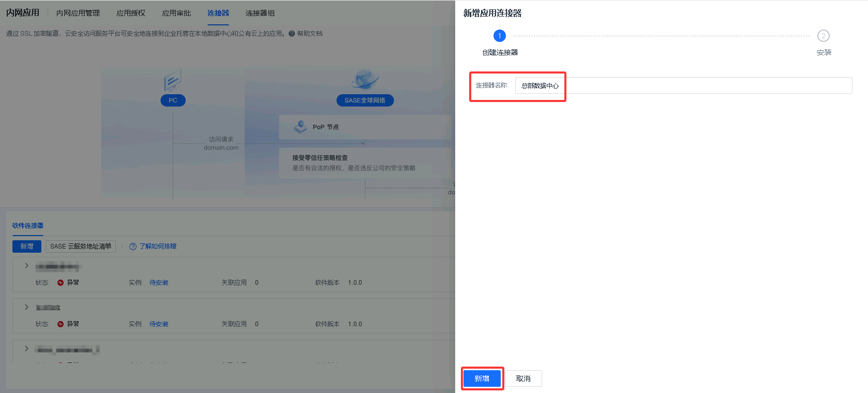Click the 安装 step label

[824, 52]
